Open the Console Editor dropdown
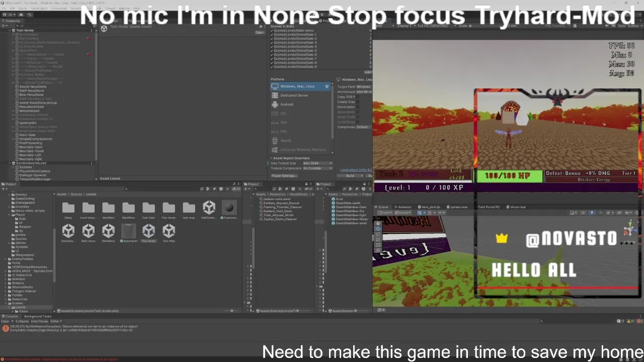Screen dimensions: 644x362 tap(55, 321)
